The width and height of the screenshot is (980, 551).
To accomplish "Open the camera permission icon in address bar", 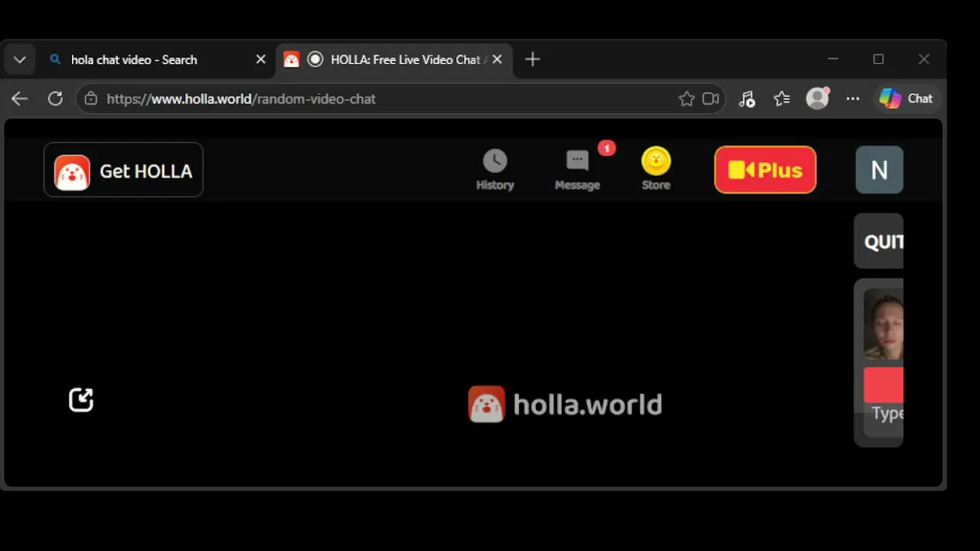I will click(710, 99).
